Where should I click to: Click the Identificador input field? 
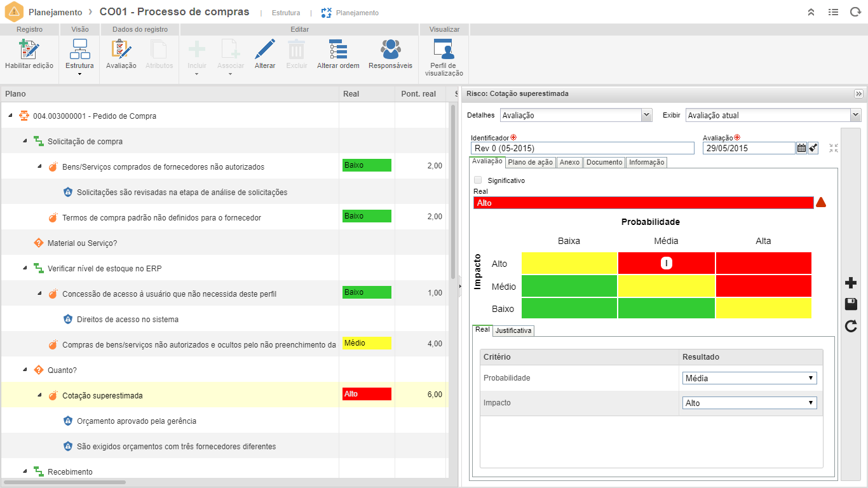tap(582, 148)
